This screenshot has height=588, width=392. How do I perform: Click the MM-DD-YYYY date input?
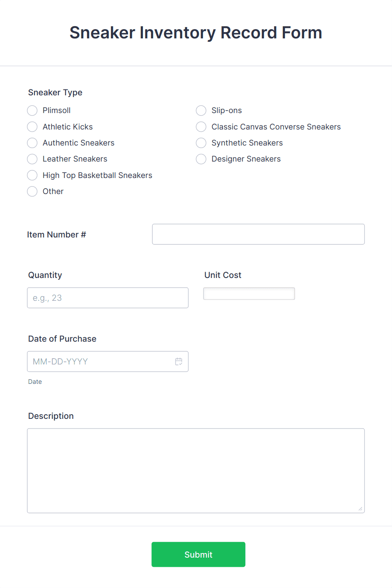[x=97, y=361]
